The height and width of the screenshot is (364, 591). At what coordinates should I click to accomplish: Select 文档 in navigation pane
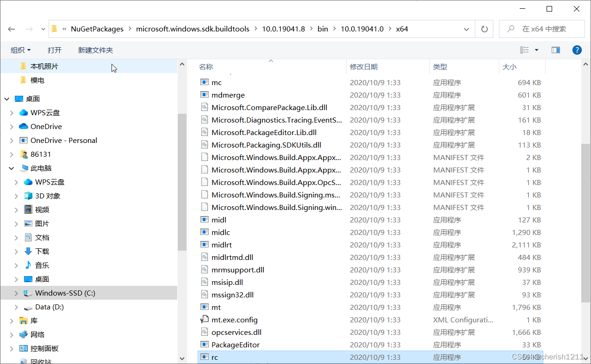42,237
